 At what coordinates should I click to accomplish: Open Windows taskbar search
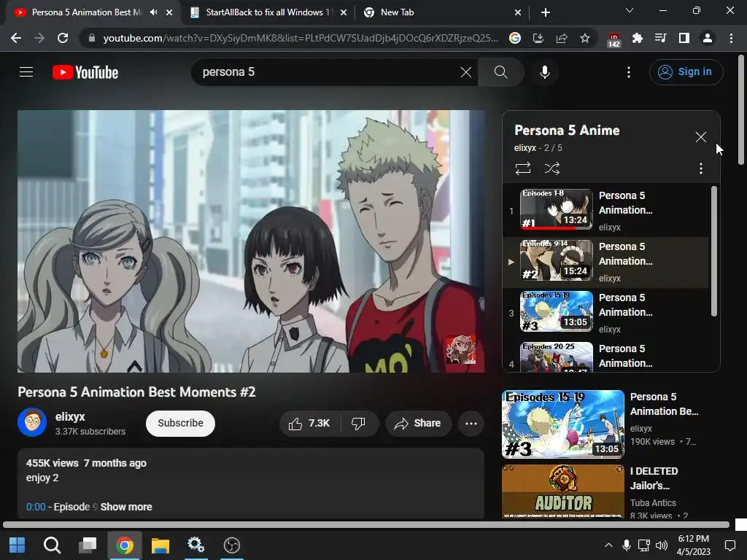52,545
